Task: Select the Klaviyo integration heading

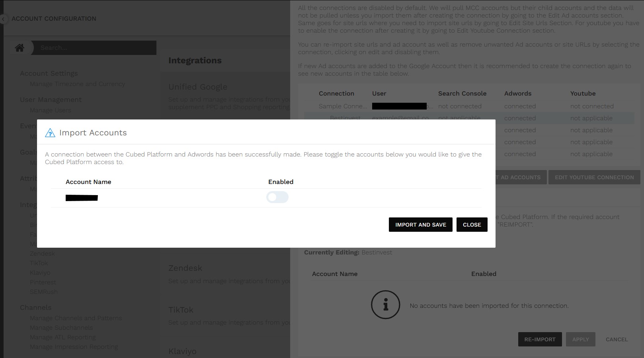Action: [182, 351]
